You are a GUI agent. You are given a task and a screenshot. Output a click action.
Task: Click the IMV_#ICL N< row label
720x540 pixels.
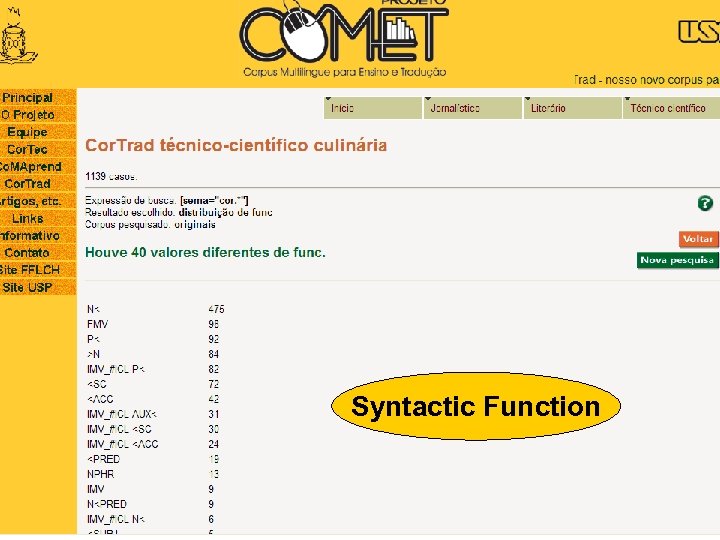[116, 519]
